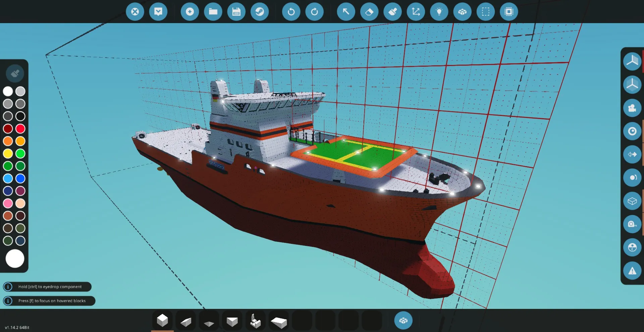
Task: Select the seat component hotbar slot
Action: pyautogui.click(x=256, y=321)
